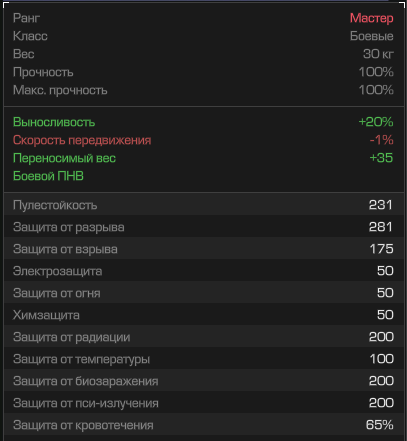Select the Защита от взрыва row
Viewport: 407px width, 441px height.
click(203, 248)
